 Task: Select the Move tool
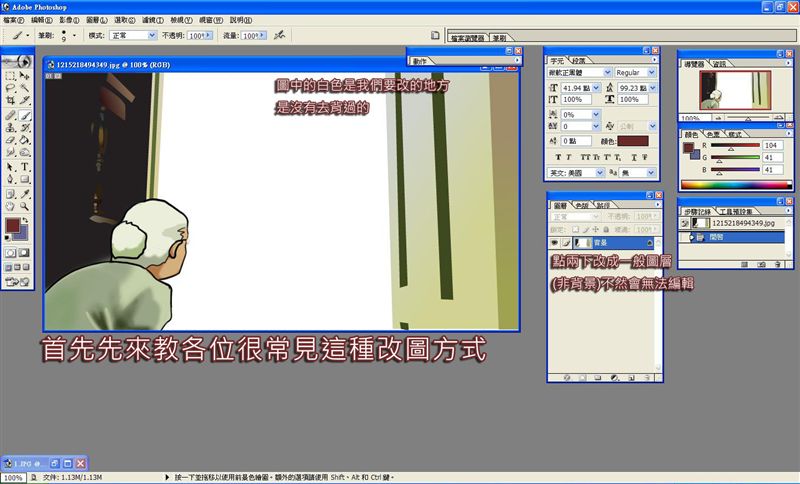pos(24,76)
